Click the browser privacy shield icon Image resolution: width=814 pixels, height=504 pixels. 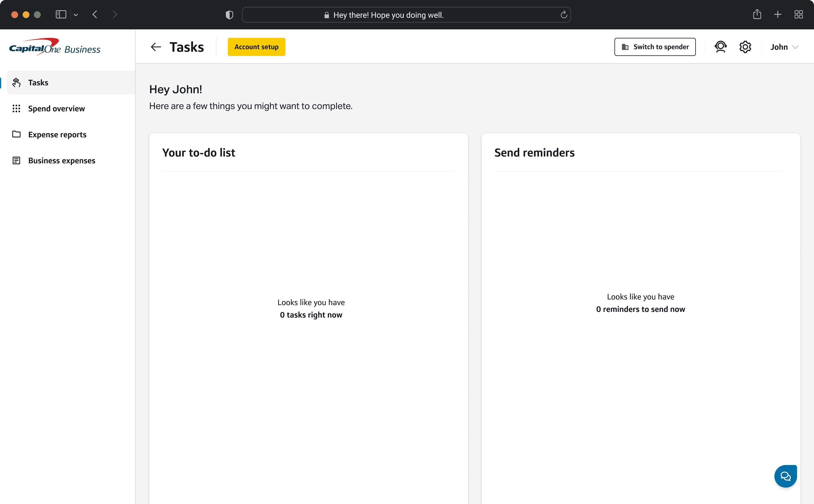coord(229,15)
